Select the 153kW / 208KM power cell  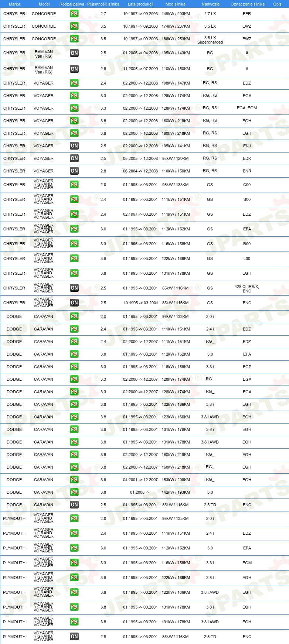coord(176,480)
